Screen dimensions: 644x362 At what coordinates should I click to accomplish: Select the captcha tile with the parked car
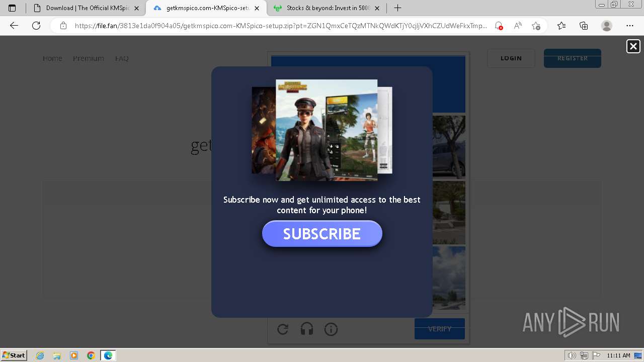pyautogui.click(x=449, y=147)
